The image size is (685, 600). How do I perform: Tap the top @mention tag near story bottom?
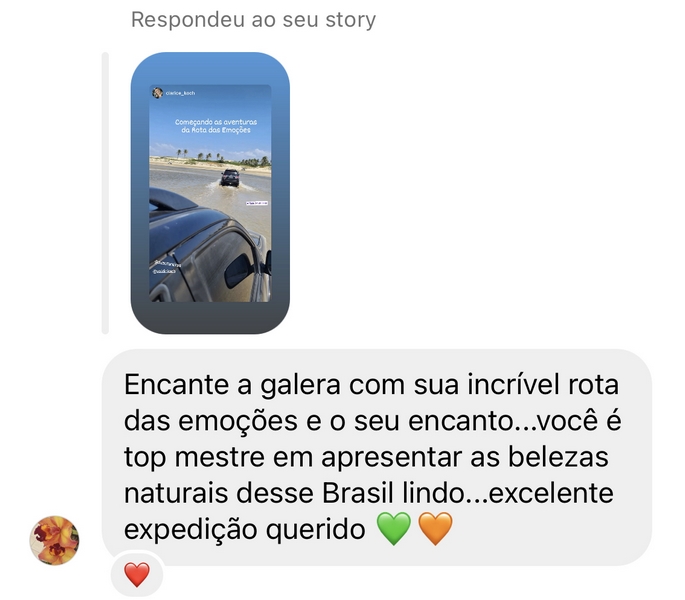click(168, 264)
